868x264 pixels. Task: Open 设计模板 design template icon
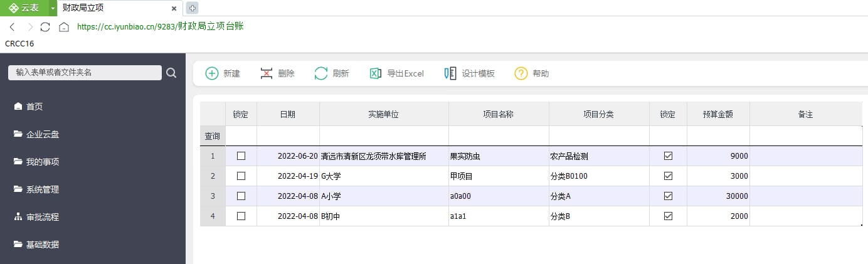pyautogui.click(x=450, y=73)
